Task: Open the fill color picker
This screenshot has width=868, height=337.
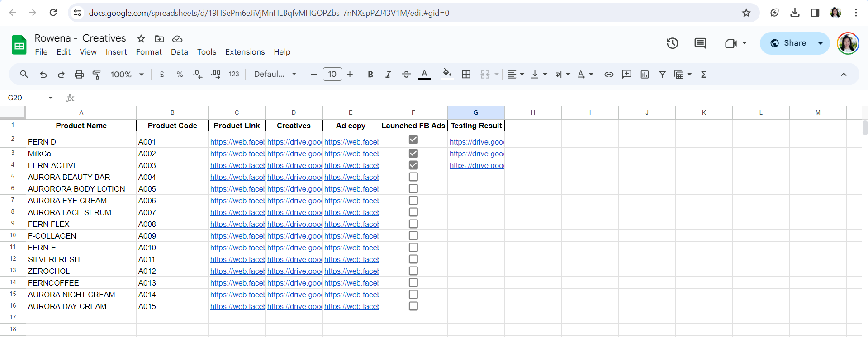Action: coord(447,75)
